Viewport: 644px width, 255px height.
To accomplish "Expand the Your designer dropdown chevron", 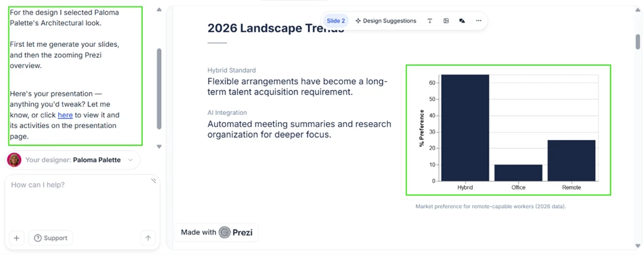I will 131,160.
